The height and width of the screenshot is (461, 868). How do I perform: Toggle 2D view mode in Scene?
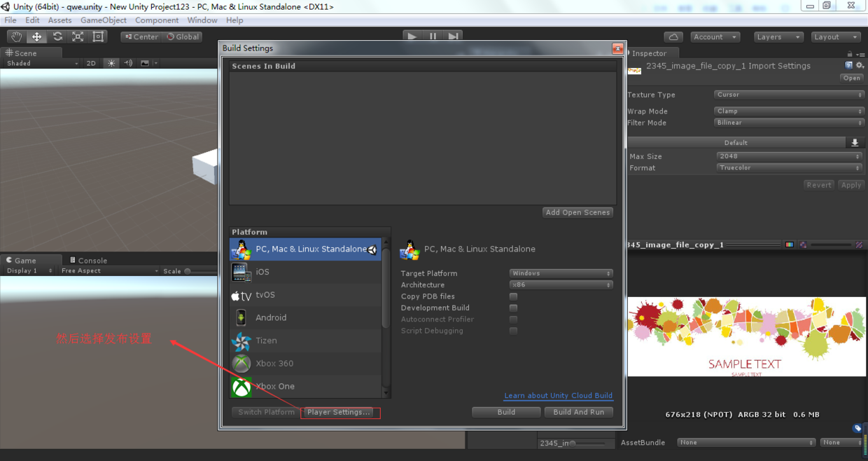(91, 63)
